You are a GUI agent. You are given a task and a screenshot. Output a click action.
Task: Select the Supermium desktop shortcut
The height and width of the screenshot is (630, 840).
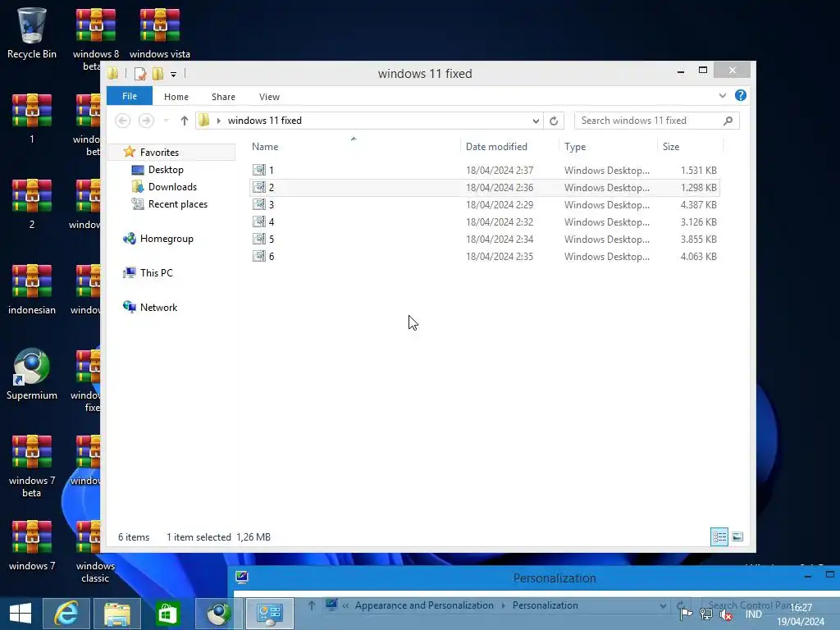[x=32, y=374]
